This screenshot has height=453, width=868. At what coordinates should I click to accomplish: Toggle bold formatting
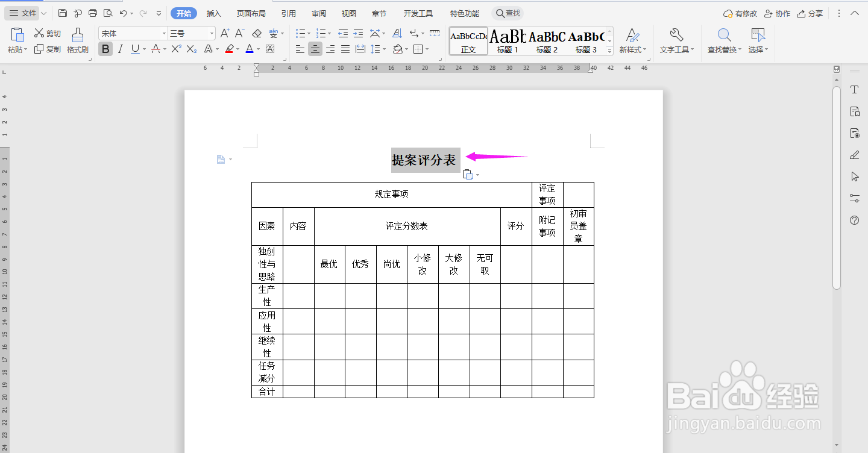(x=105, y=49)
